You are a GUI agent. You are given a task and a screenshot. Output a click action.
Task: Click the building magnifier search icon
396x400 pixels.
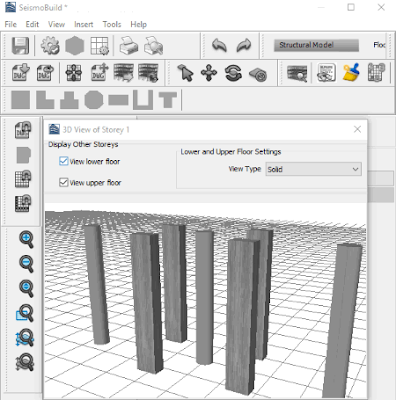[x=297, y=73]
